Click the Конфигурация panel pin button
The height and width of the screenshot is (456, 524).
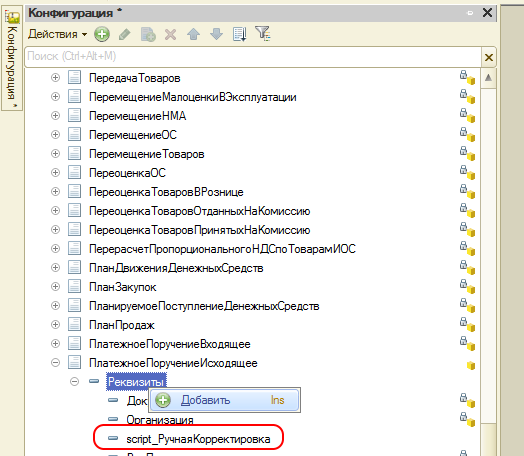pyautogui.click(x=470, y=13)
